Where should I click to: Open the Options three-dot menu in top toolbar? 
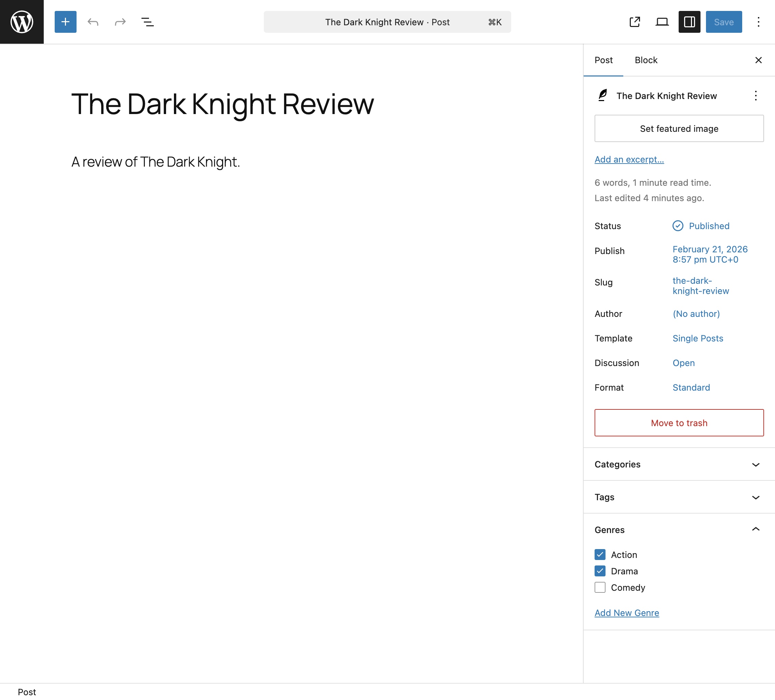click(758, 22)
